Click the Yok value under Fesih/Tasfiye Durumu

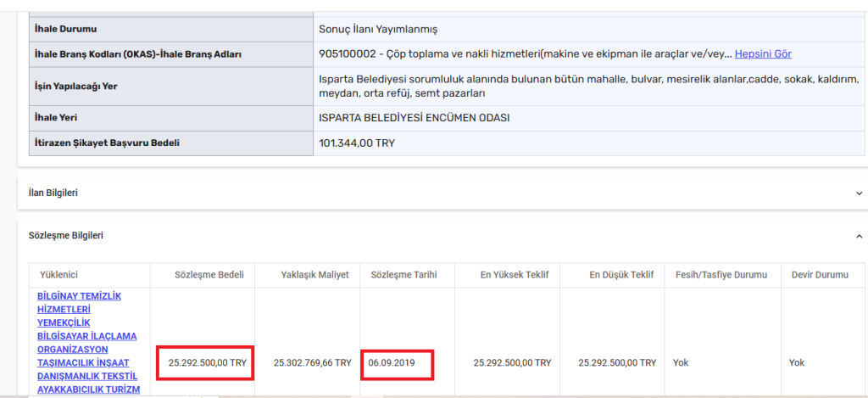681,363
